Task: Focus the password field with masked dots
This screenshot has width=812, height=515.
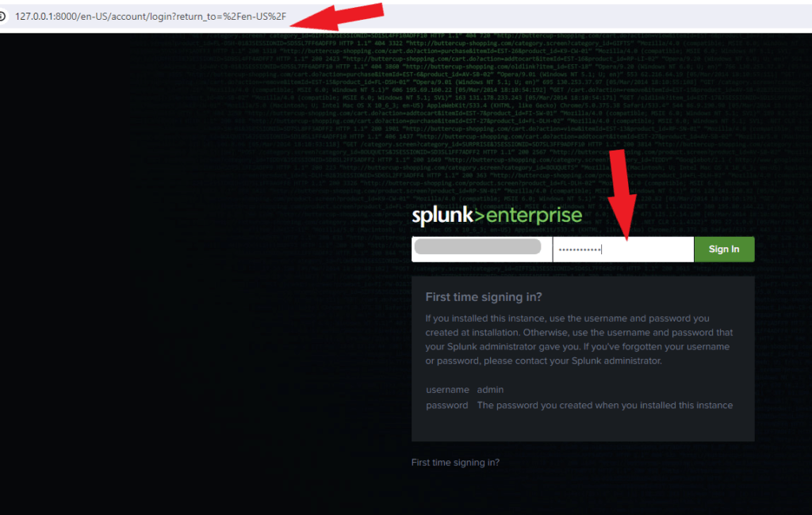Action: tap(623, 249)
